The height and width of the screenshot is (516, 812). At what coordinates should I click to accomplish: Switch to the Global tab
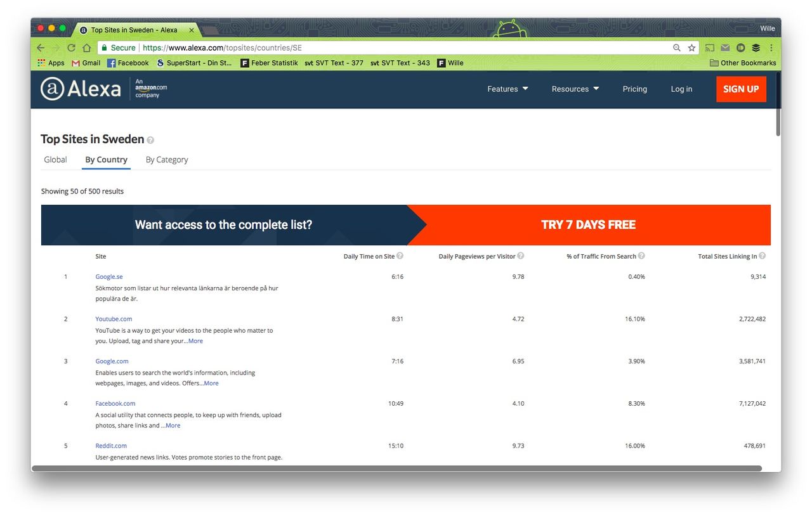click(55, 160)
